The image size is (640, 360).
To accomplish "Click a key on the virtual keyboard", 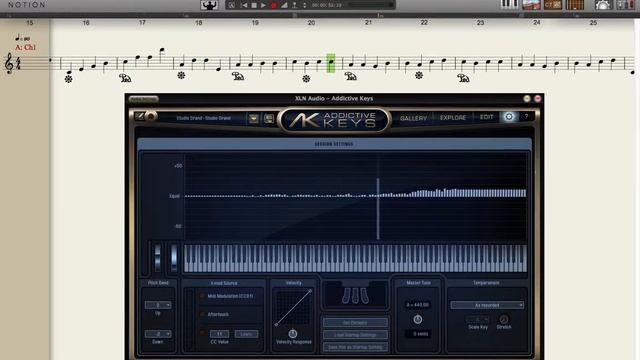I will [x=355, y=258].
